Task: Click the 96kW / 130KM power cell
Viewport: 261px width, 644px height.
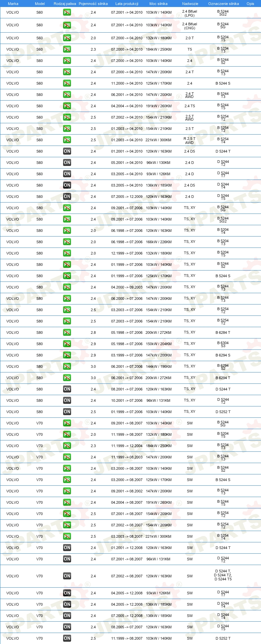Action: [159, 163]
